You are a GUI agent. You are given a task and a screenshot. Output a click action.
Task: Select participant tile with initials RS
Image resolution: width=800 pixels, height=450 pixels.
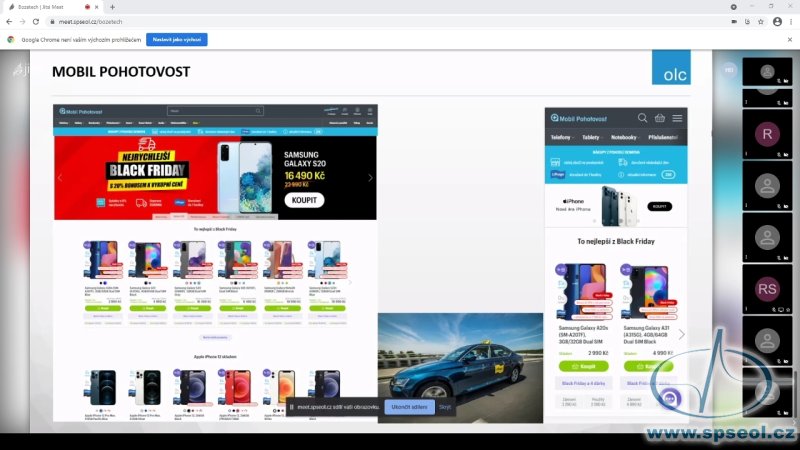point(767,289)
